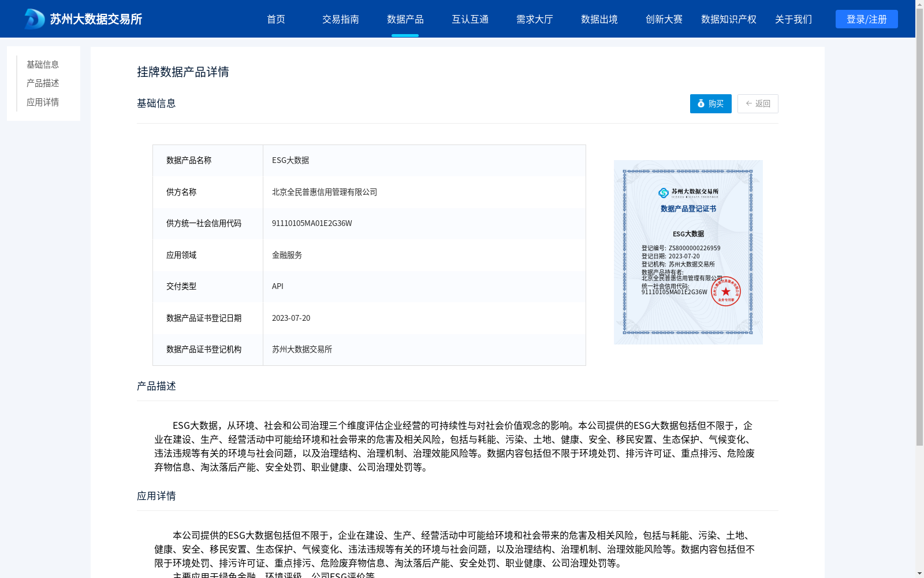Go to 需求大厅 in the top navigation
The height and width of the screenshot is (578, 924).
point(535,19)
